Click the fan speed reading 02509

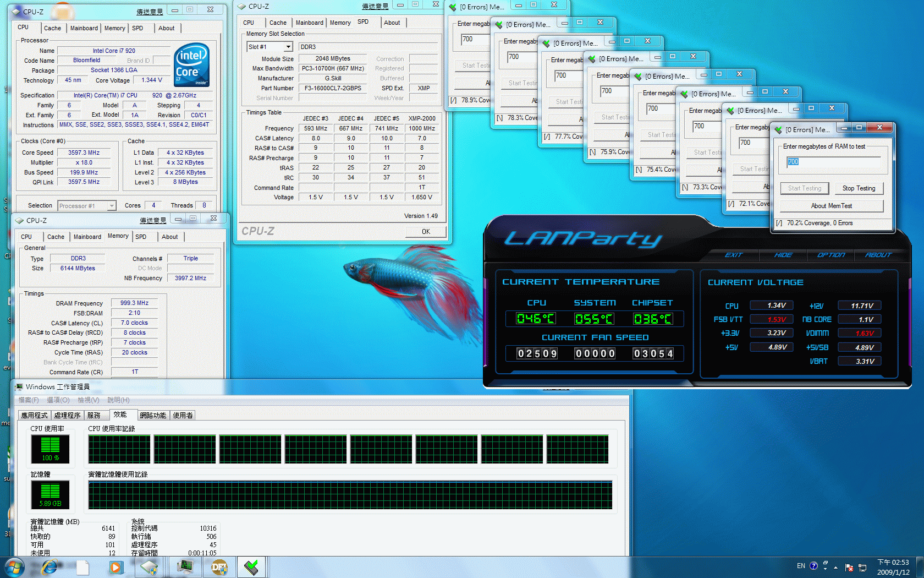coord(537,353)
